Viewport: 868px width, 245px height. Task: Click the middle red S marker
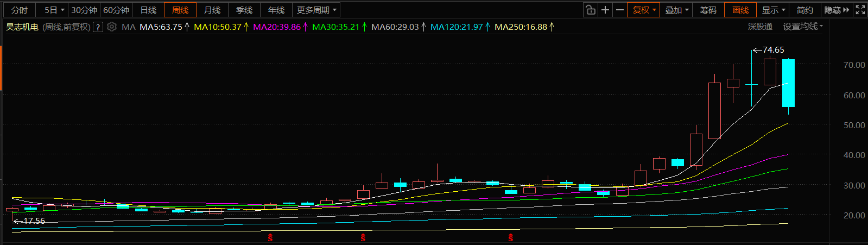tap(363, 237)
